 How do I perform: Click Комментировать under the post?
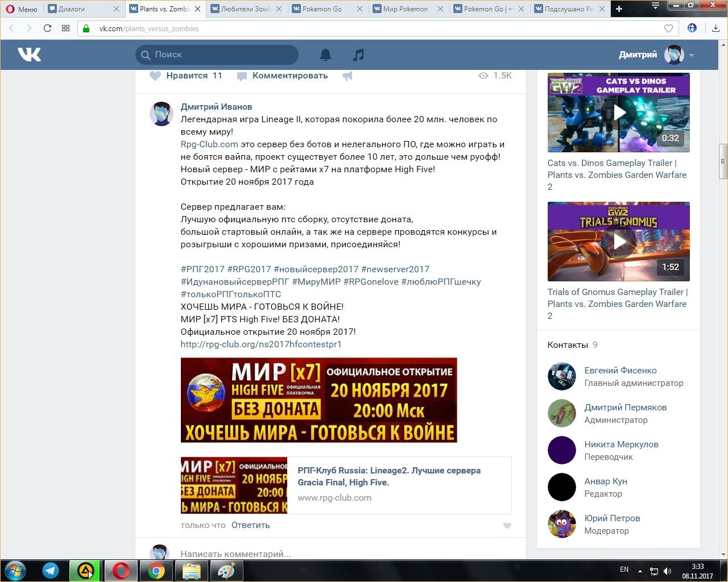coord(282,76)
